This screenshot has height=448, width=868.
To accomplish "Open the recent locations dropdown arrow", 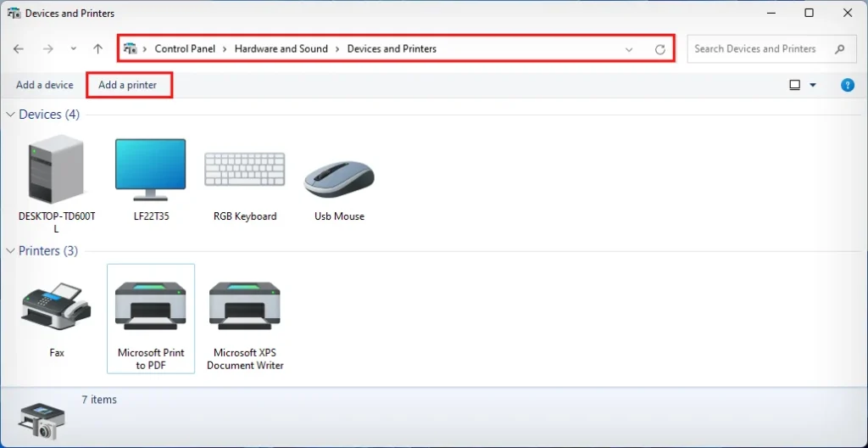I will click(74, 49).
